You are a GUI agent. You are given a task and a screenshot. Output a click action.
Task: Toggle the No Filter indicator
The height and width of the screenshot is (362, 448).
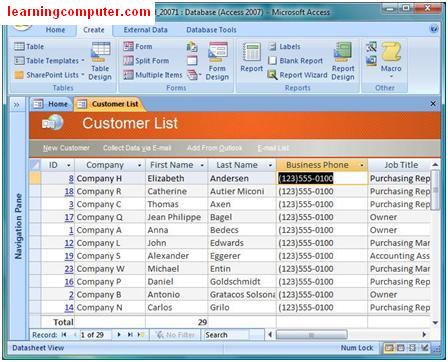click(175, 335)
